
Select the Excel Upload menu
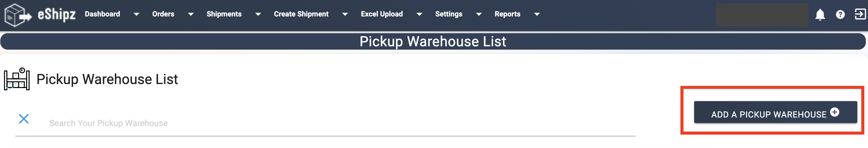click(382, 14)
